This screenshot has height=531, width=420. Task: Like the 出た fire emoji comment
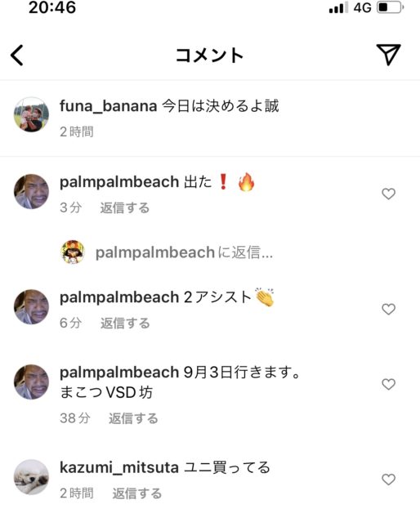[x=388, y=194]
